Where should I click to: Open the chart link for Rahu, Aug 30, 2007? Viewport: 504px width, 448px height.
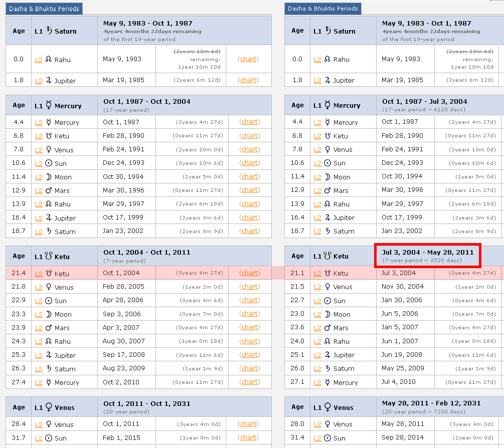(250, 341)
